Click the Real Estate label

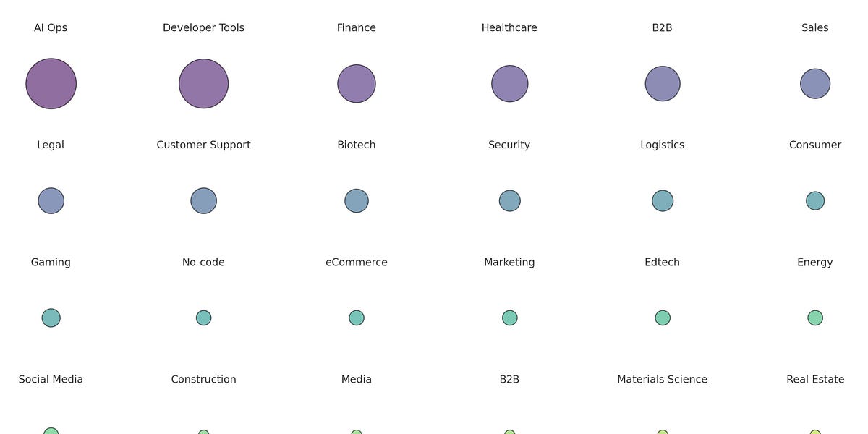tap(815, 379)
